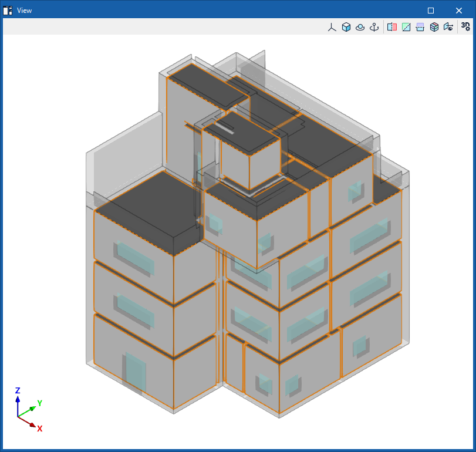
Task: Select the ground floor door in model
Action: (x=136, y=373)
